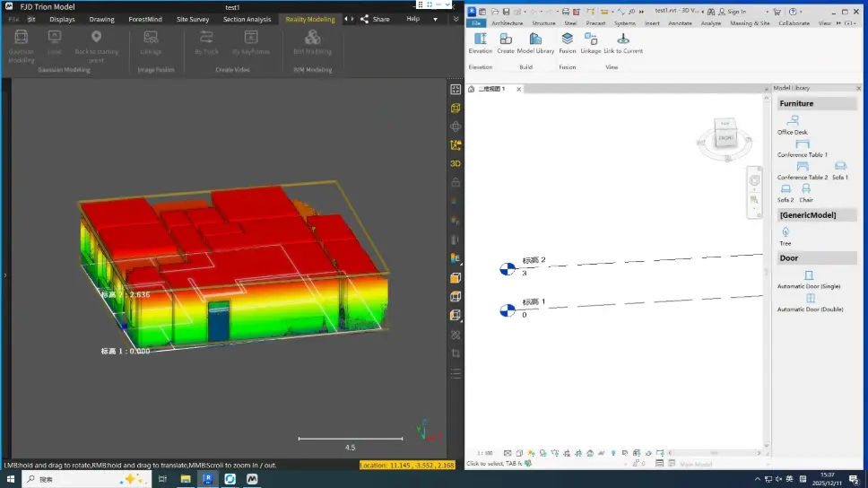Click Sign In in title bar
The height and width of the screenshot is (488, 868).
point(737,12)
